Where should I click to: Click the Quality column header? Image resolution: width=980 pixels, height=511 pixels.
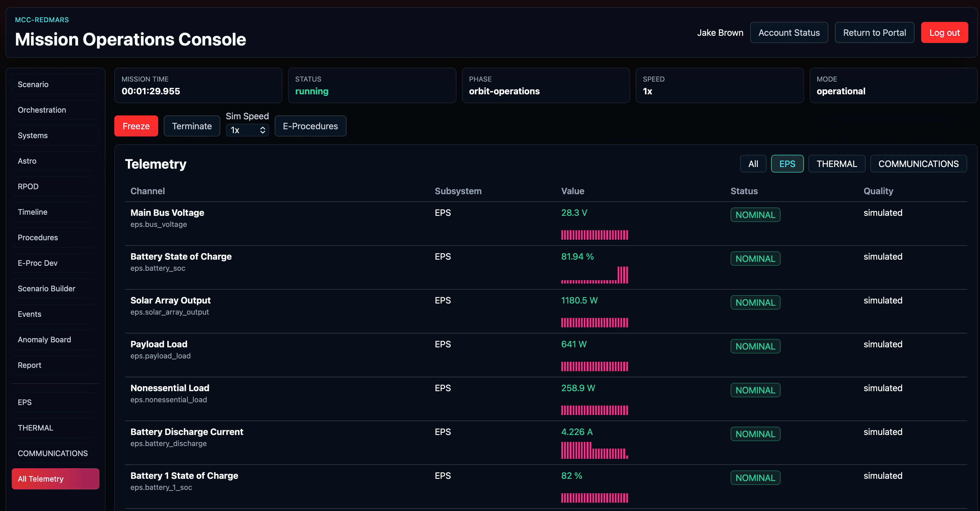(x=878, y=191)
